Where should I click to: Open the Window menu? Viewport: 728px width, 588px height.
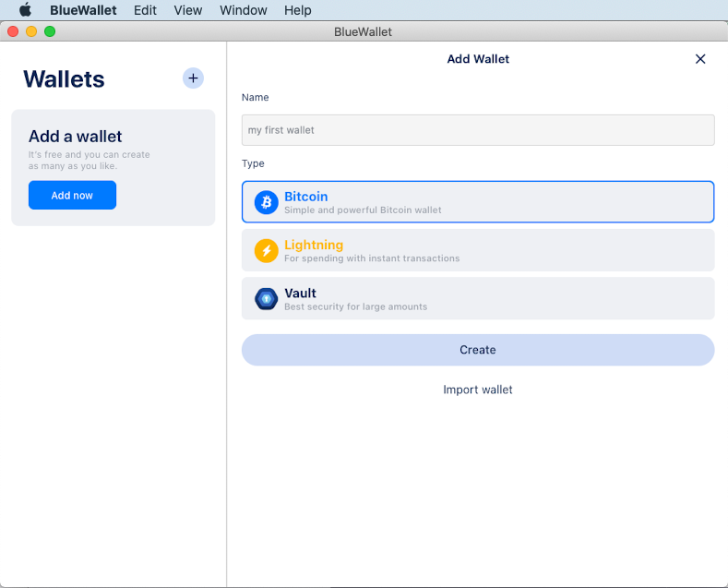coord(244,10)
